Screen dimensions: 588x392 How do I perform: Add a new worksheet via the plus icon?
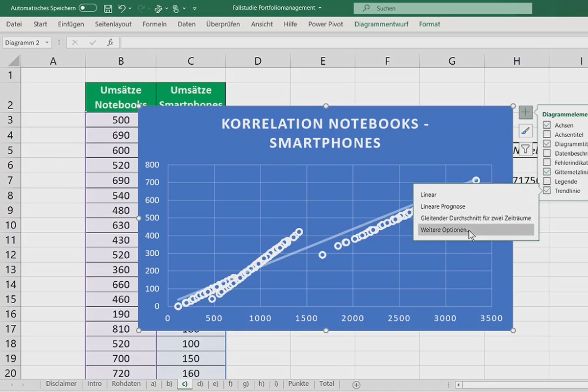[x=356, y=384]
